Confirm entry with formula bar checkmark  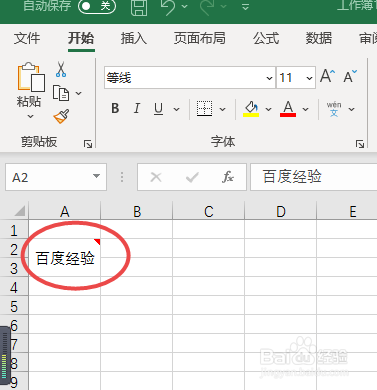[192, 177]
